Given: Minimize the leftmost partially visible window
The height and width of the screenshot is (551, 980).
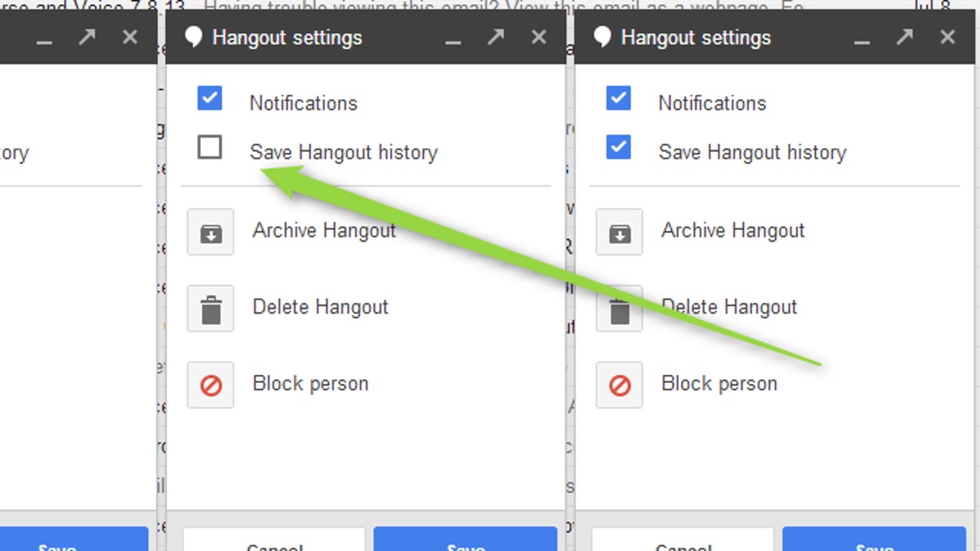Looking at the screenshot, I should (x=44, y=41).
